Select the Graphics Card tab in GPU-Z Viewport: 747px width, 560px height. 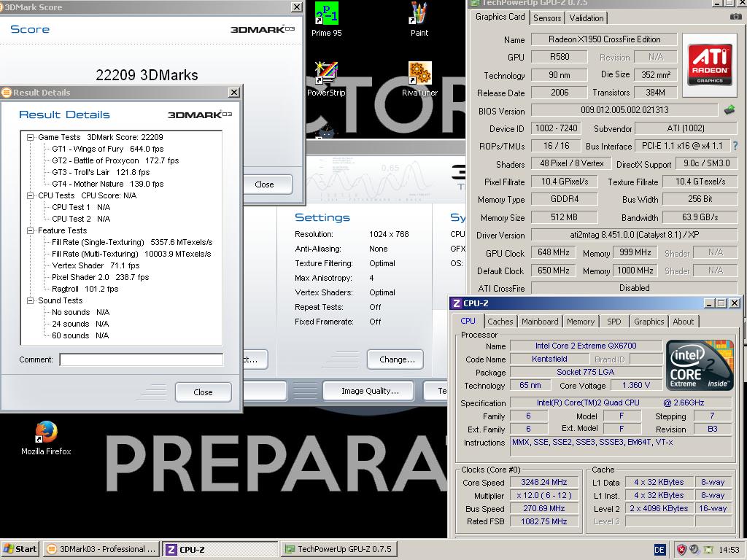click(x=500, y=17)
